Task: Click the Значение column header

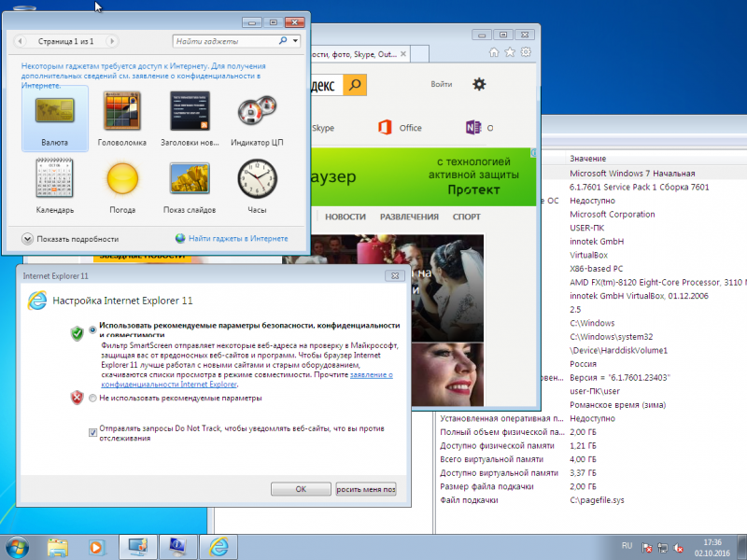Action: point(588,159)
